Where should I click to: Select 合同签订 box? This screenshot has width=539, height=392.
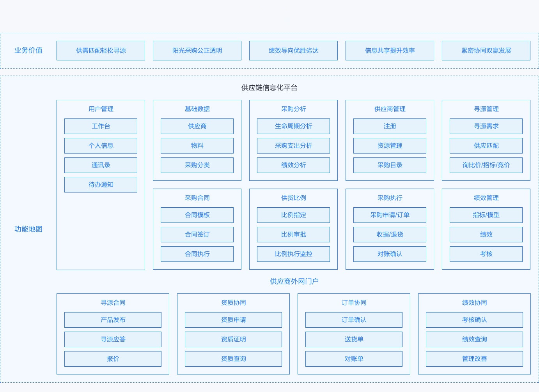[x=197, y=235]
